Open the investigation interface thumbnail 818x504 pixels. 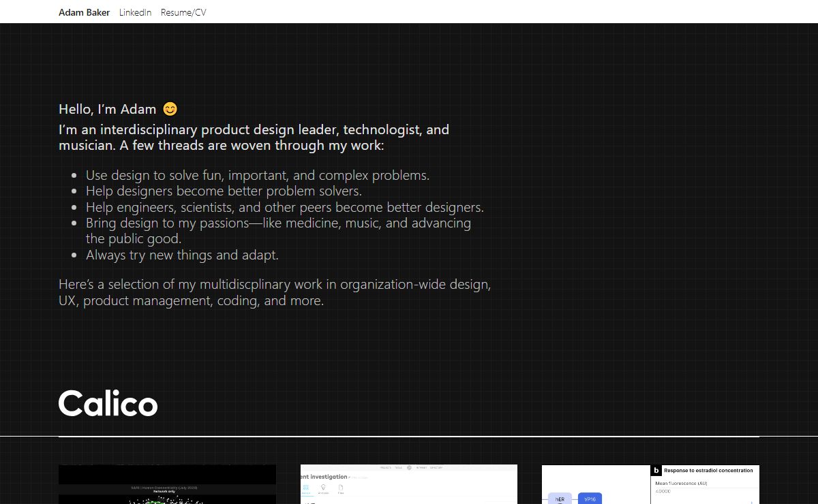click(x=409, y=484)
